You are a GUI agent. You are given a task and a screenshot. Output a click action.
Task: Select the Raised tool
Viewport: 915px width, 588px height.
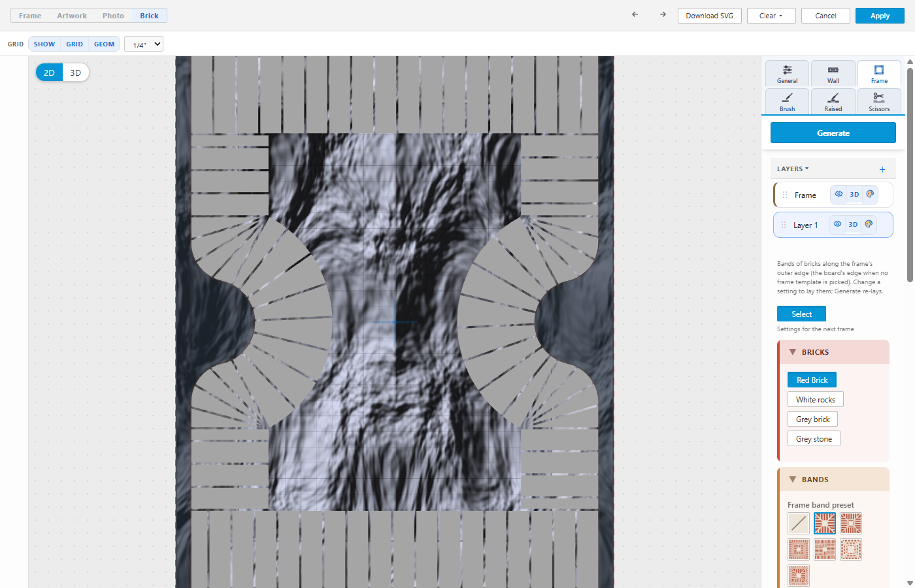click(833, 101)
